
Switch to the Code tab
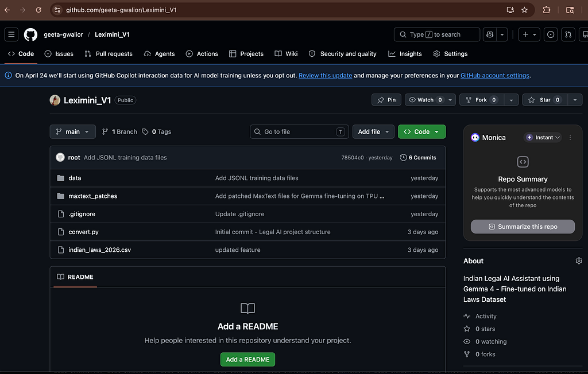tap(21, 54)
